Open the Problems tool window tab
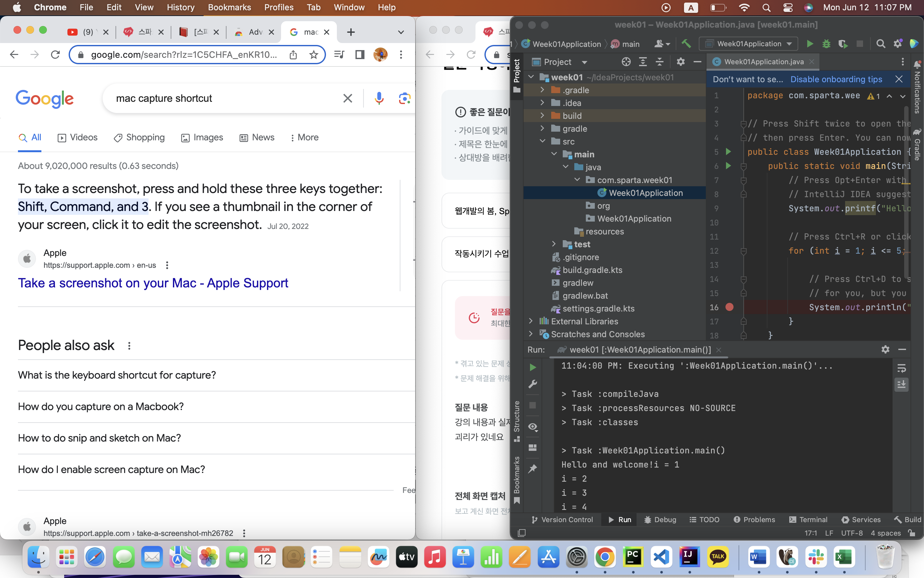This screenshot has height=578, width=924. pos(754,520)
